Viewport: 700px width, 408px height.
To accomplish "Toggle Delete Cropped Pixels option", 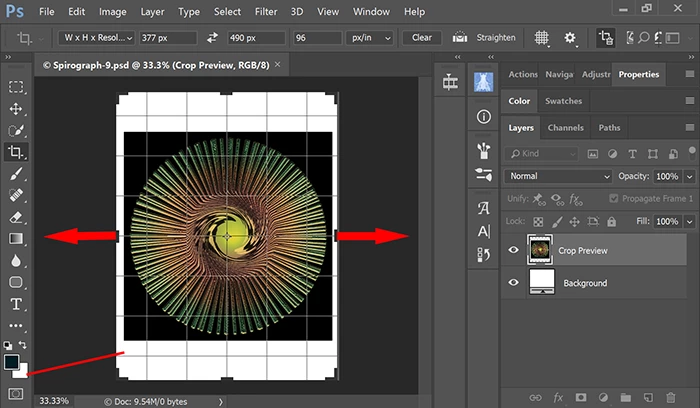I will [x=606, y=38].
